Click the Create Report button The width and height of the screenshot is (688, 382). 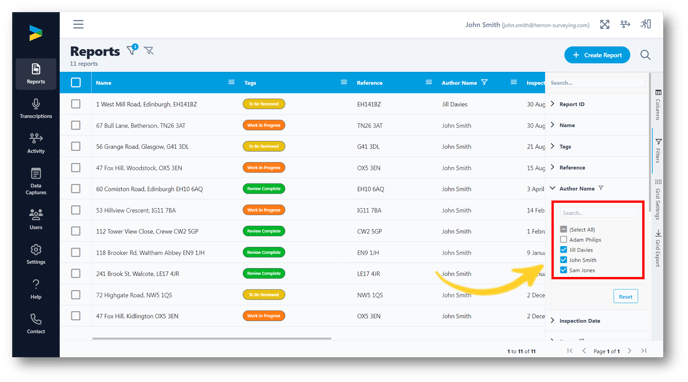[x=597, y=55]
